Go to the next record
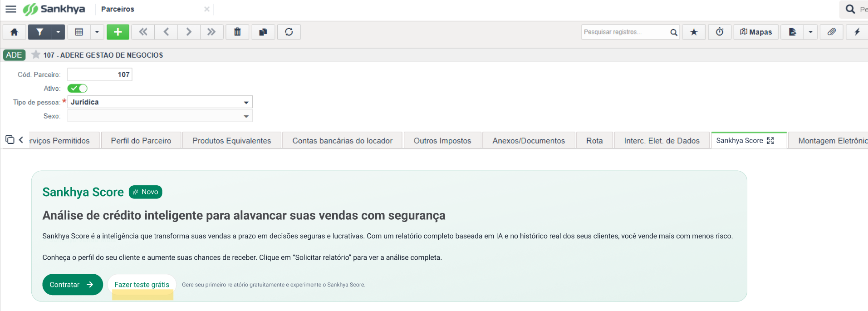The image size is (868, 311). pos(189,32)
